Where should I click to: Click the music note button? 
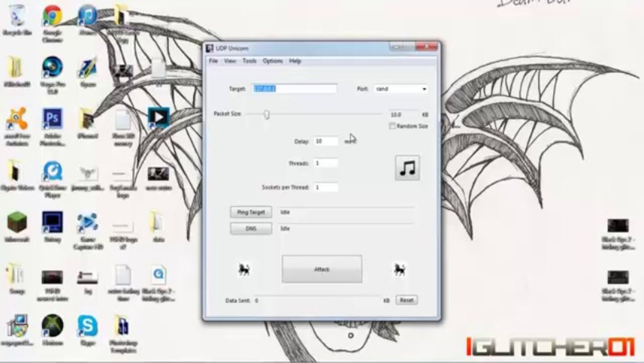click(407, 168)
